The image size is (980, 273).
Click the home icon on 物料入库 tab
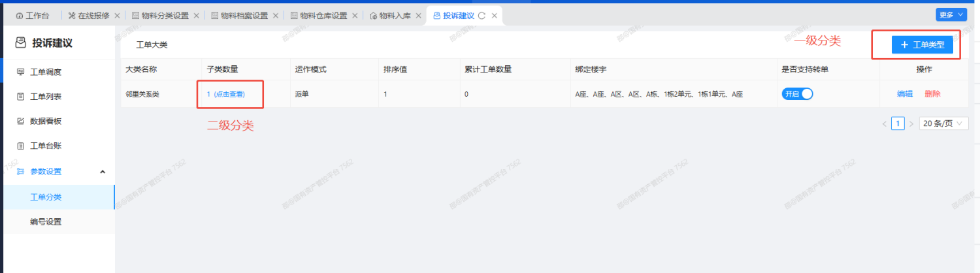click(x=373, y=15)
